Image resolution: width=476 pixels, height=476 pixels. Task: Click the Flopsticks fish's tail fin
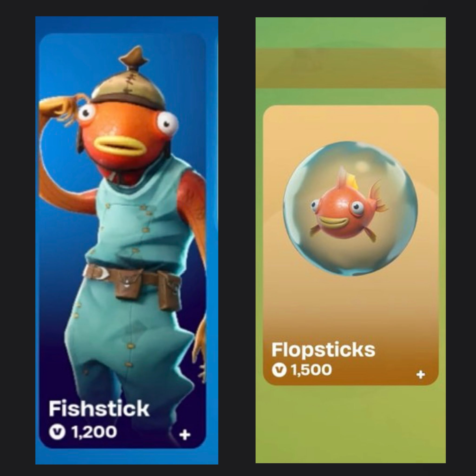tap(378, 197)
